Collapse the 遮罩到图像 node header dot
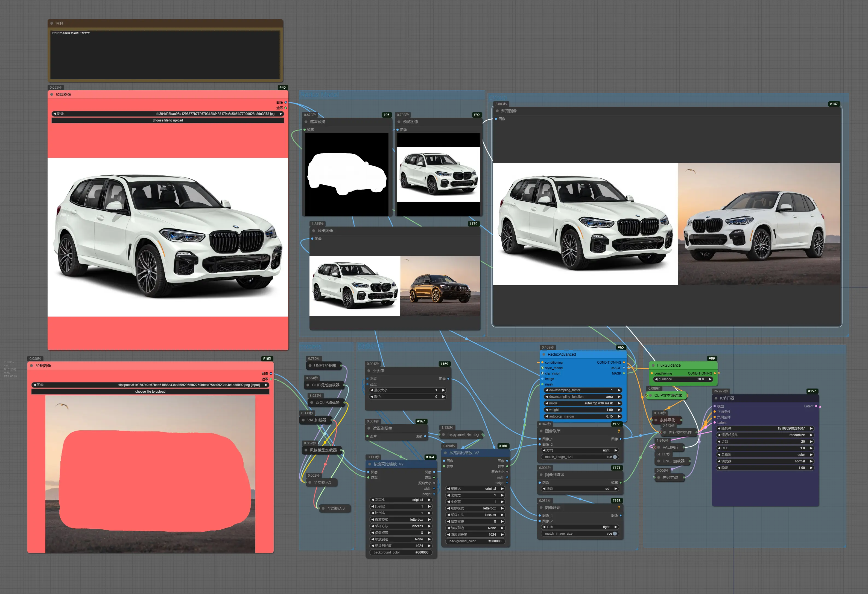This screenshot has height=594, width=868. 369,428
